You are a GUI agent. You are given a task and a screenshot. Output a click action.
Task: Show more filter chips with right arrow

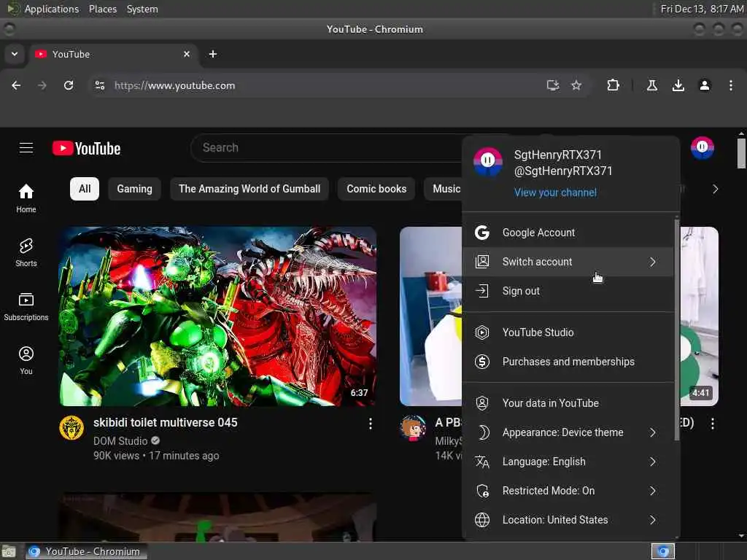tap(715, 189)
